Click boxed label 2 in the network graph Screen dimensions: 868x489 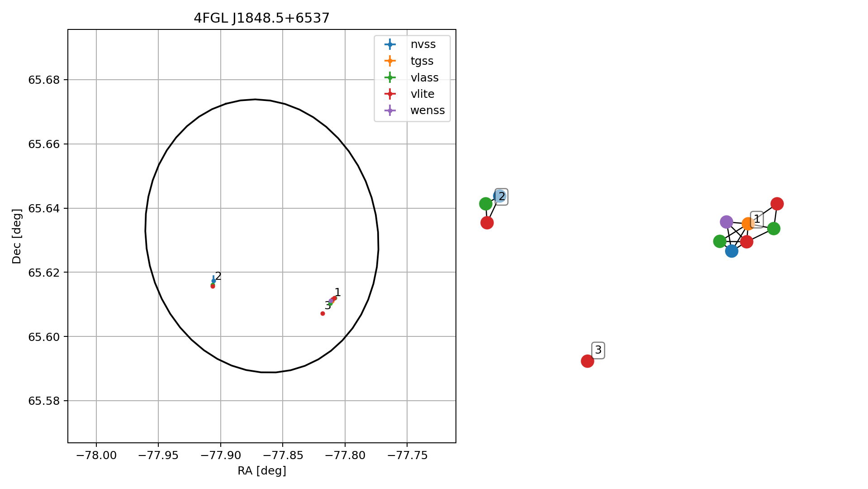tap(501, 197)
